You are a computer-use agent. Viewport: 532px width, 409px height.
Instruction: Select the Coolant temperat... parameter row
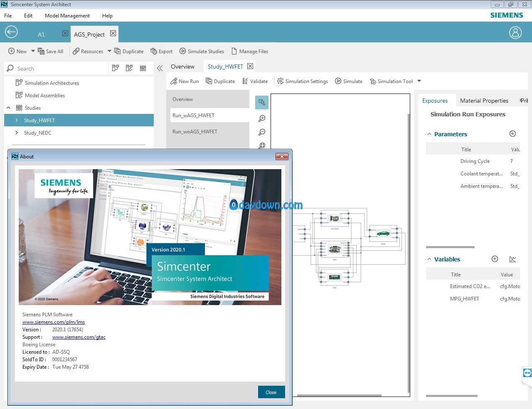[473, 173]
